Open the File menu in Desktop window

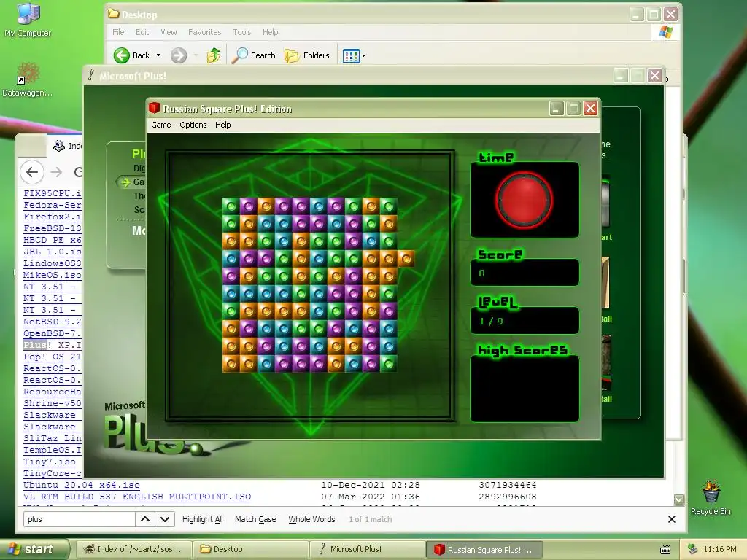[118, 32]
